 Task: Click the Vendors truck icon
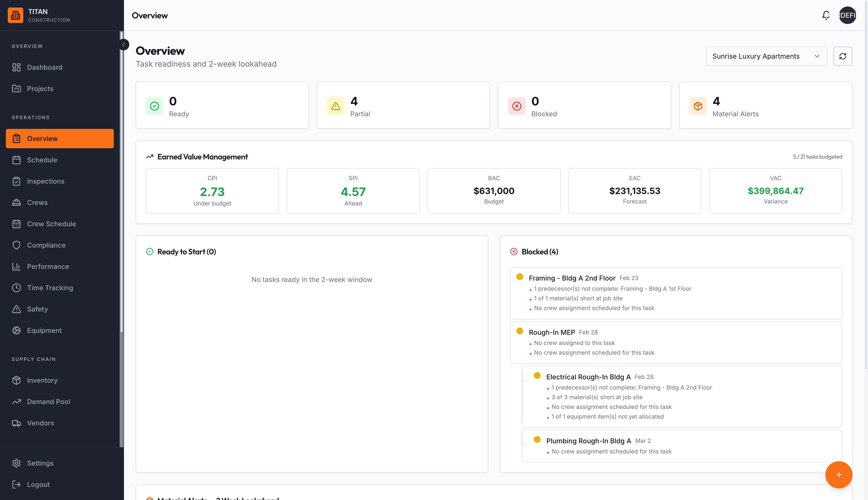pyautogui.click(x=16, y=423)
